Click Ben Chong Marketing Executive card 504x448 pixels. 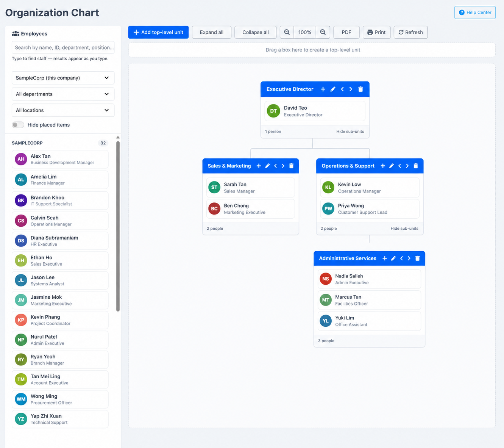click(x=250, y=209)
